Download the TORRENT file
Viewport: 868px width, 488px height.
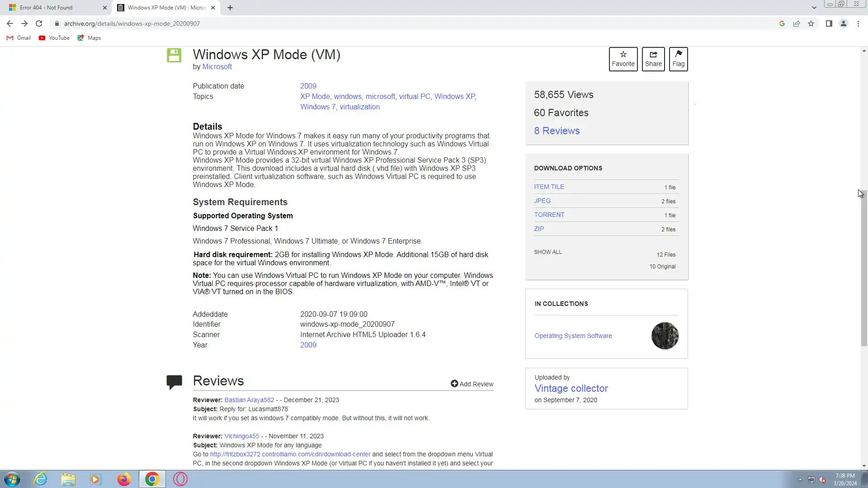[549, 215]
